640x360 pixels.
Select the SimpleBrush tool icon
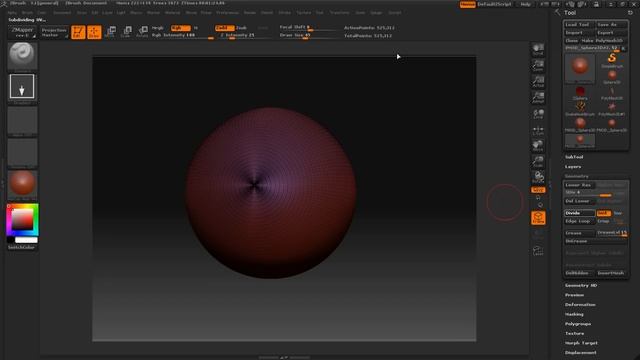coord(612,60)
